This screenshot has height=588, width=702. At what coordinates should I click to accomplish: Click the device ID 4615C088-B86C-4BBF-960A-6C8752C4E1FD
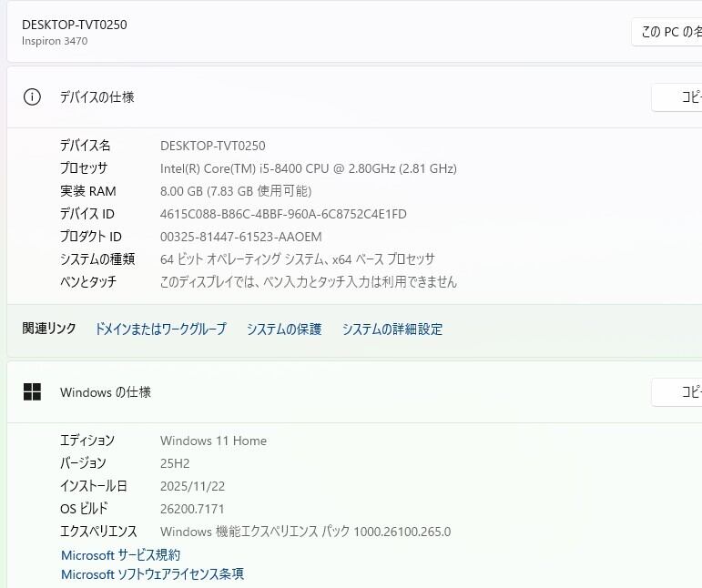[283, 214]
